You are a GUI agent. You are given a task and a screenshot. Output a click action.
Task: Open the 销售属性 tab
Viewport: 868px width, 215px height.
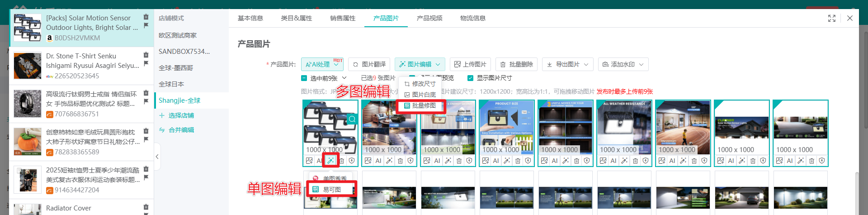tap(343, 18)
